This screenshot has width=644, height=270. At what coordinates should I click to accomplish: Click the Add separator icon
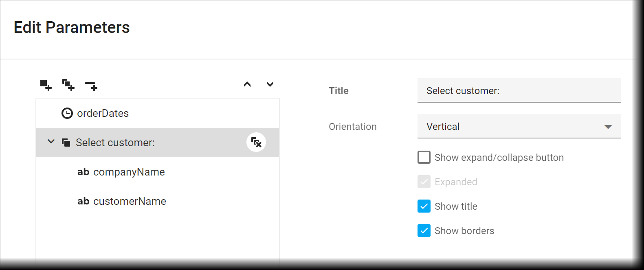tap(91, 86)
